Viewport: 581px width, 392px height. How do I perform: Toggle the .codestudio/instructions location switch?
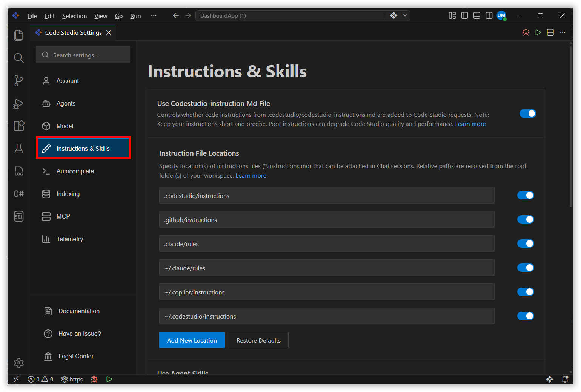526,195
